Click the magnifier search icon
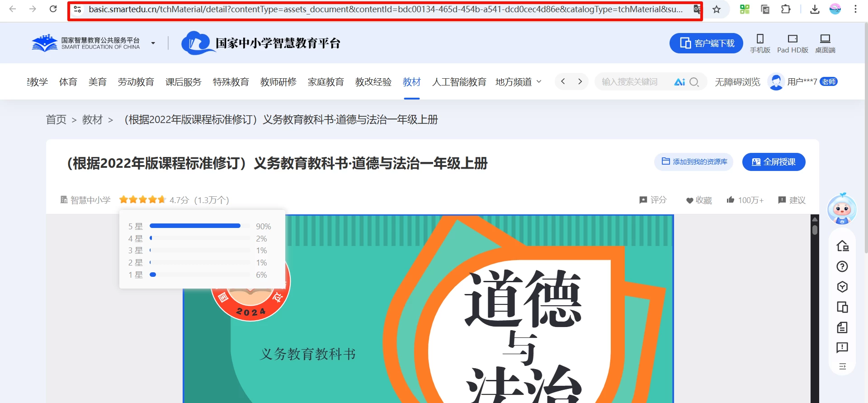 coord(694,82)
